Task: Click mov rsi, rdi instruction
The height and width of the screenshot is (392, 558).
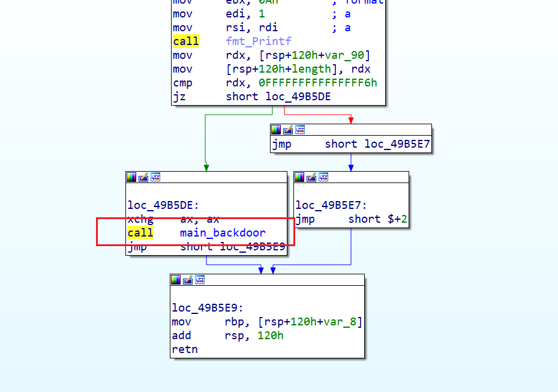Action: (225, 28)
